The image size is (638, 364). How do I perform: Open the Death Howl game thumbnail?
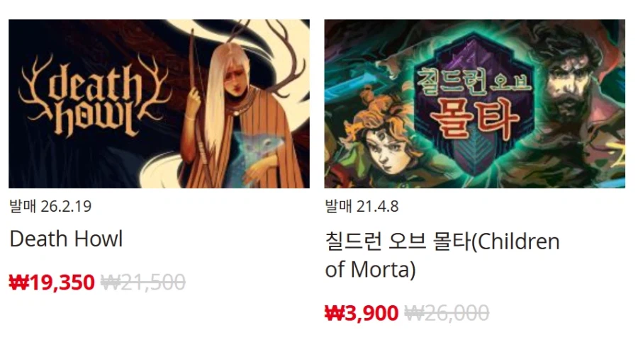pos(159,103)
